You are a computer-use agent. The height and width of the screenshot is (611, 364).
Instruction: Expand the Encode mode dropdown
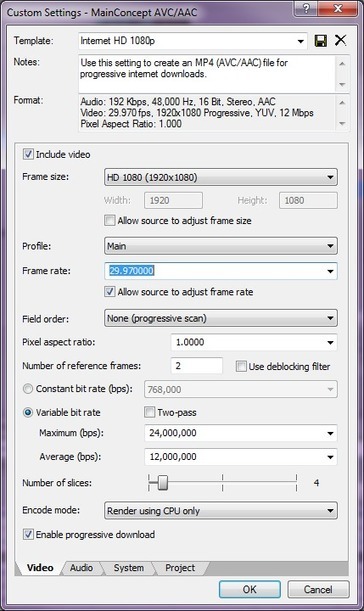(x=221, y=510)
